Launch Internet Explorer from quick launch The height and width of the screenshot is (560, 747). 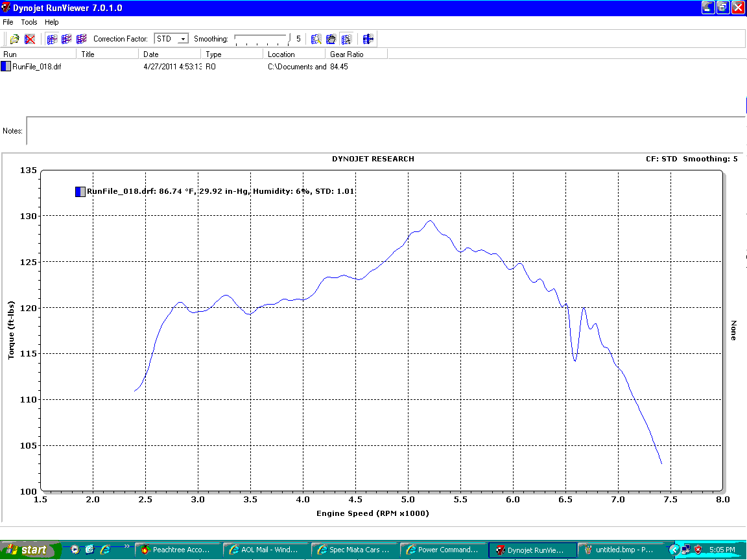(x=105, y=550)
